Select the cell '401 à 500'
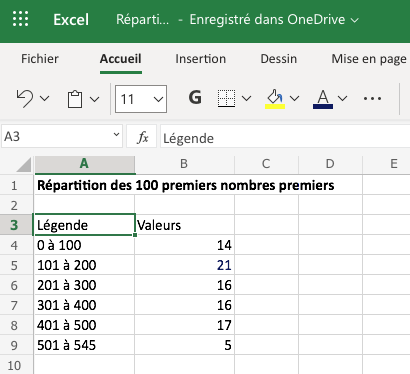Viewport: 410px width, 374px height. pos(84,325)
